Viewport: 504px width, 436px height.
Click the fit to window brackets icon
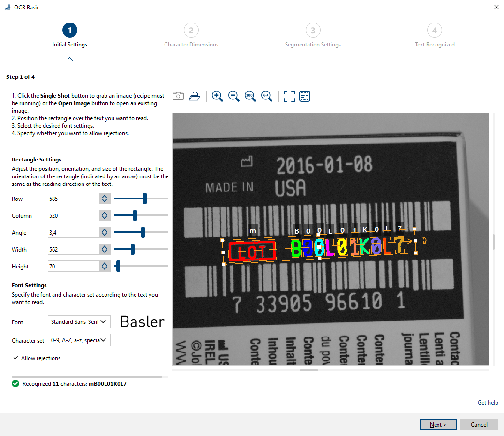pyautogui.click(x=289, y=96)
